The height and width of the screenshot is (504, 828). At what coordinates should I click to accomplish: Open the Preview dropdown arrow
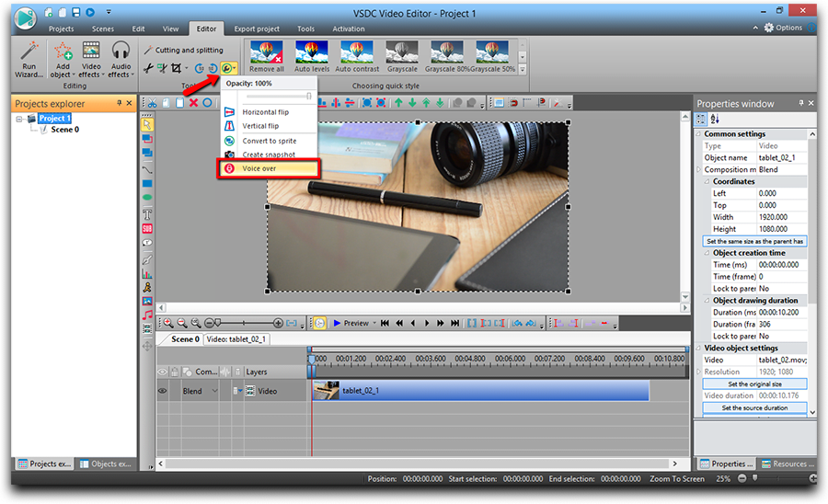coord(374,323)
